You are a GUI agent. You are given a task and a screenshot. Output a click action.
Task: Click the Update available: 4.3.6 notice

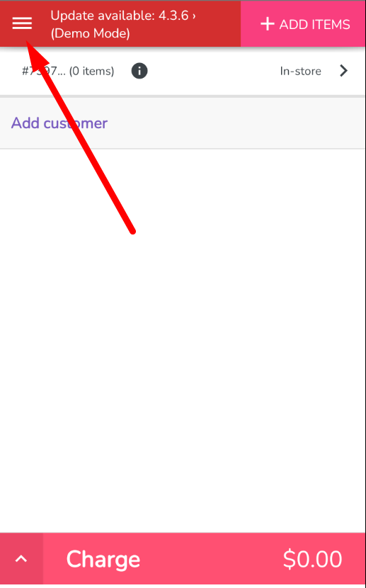(123, 16)
